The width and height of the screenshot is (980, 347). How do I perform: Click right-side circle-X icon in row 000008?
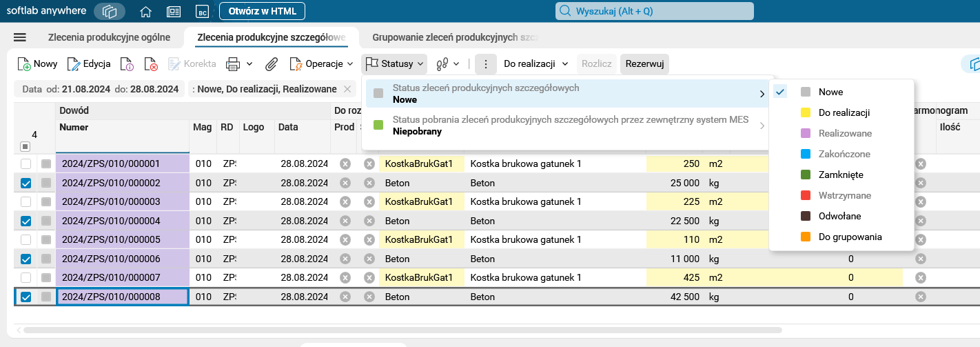tap(920, 297)
